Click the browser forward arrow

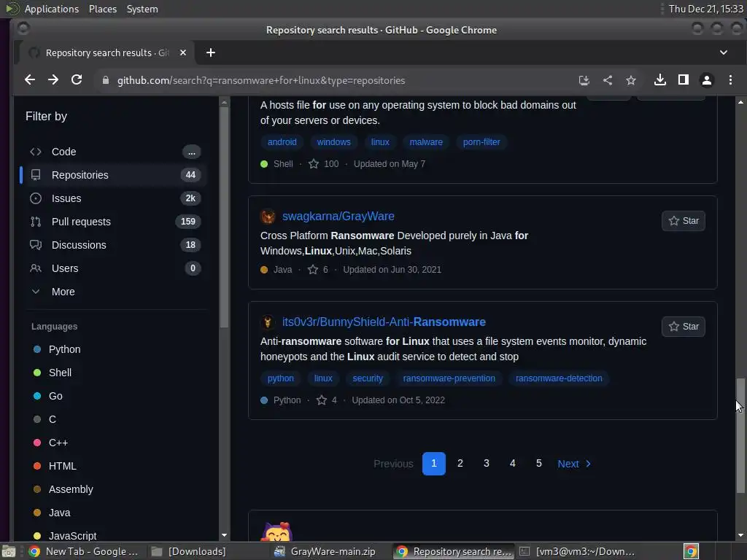tap(53, 80)
